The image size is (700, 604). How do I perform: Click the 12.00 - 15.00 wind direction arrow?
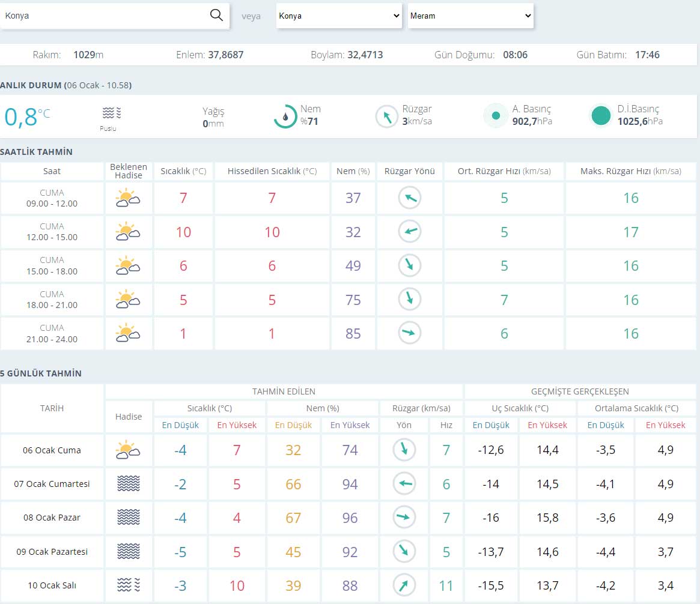click(x=409, y=232)
